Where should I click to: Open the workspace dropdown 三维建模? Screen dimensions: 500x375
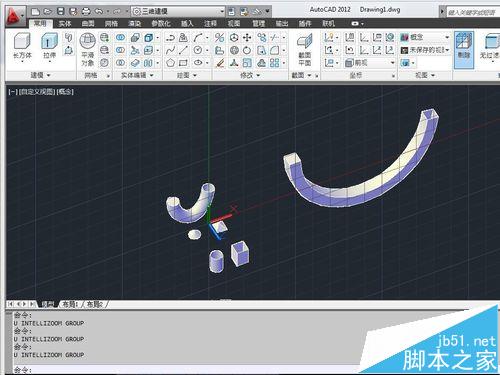178,12
